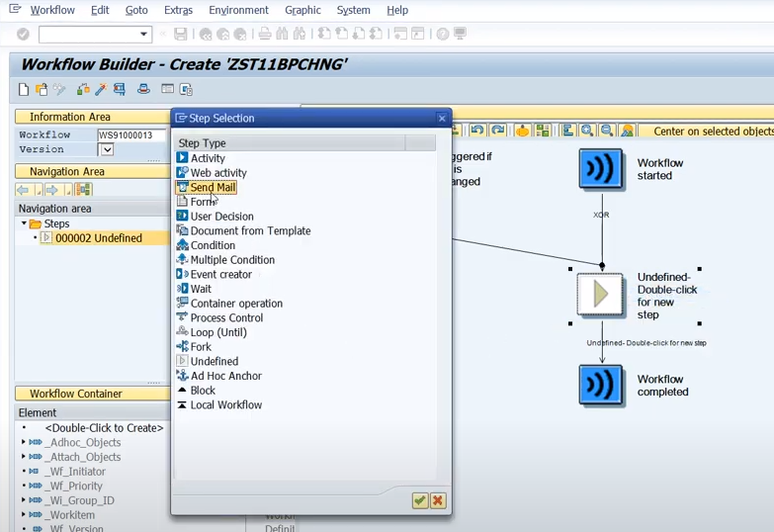Click the Save icon in toolbar
This screenshot has height=532, width=774.
tap(181, 34)
